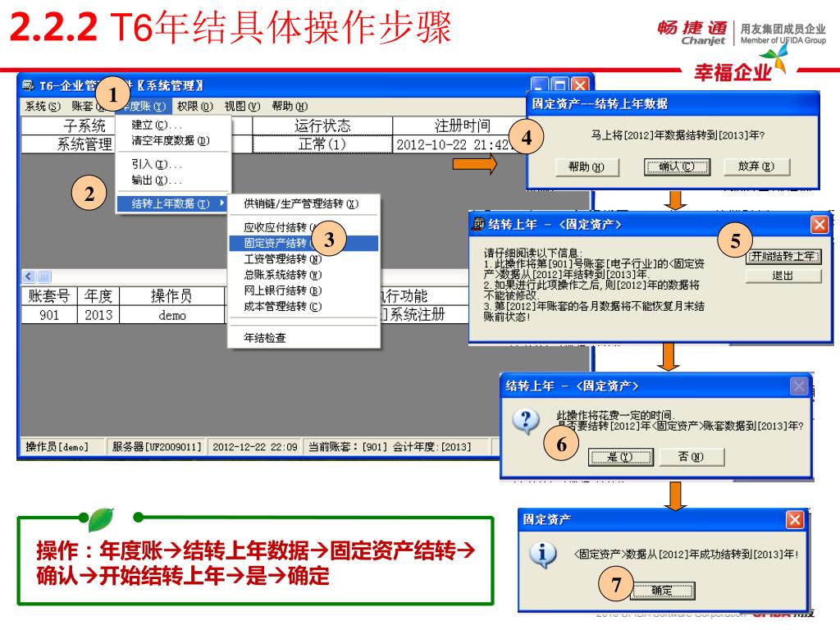Viewport: 840px width, 630px height.
Task: Click 确认(C) button in 结转上年数据 dialog
Action: pyautogui.click(x=677, y=167)
